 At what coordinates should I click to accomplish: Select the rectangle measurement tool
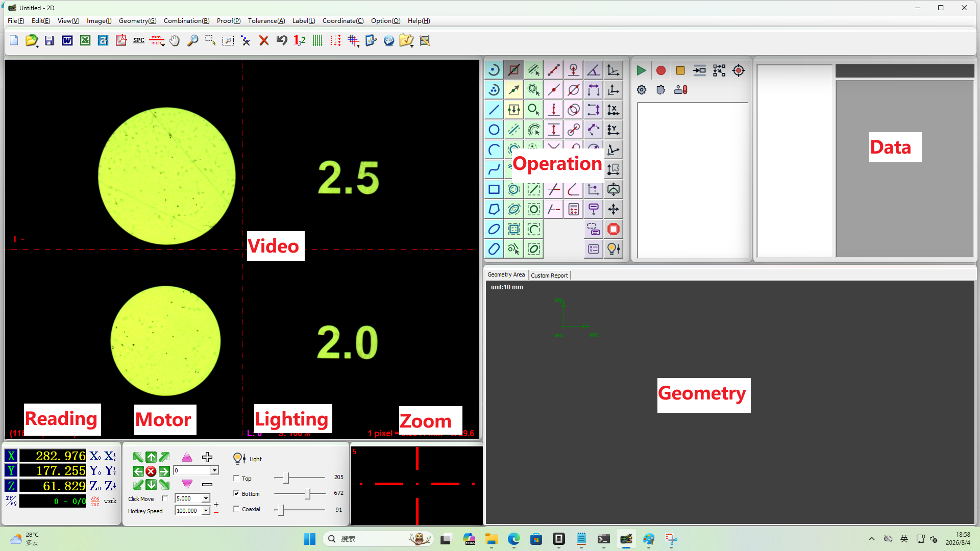click(x=494, y=189)
